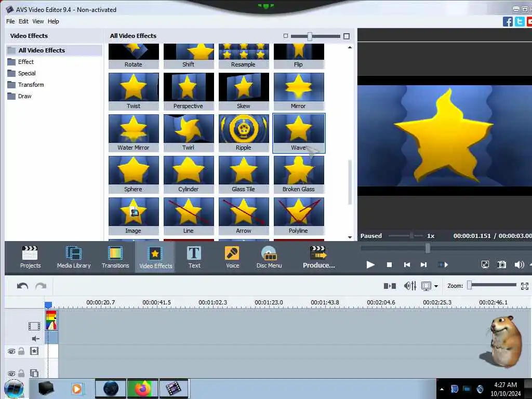The width and height of the screenshot is (532, 399).
Task: Select the Ripple effect
Action: click(244, 133)
